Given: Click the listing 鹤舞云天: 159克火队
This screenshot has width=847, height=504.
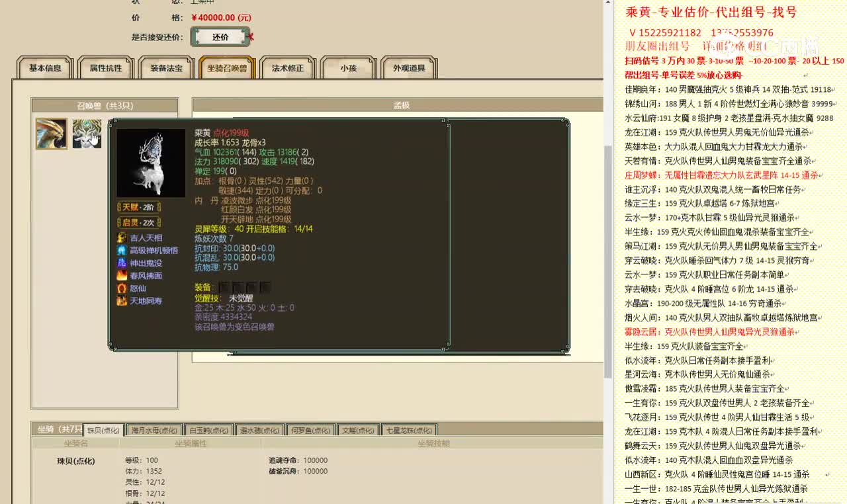Looking at the screenshot, I should pyautogui.click(x=717, y=446).
